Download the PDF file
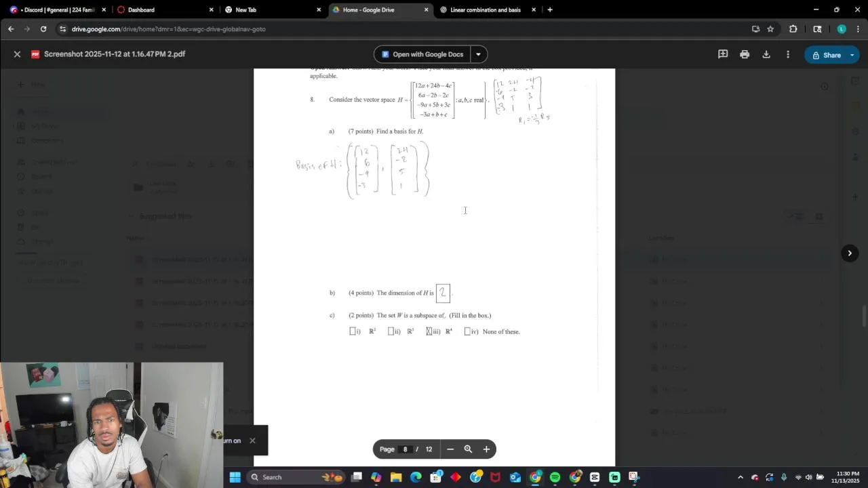The width and height of the screenshot is (868, 488). tap(766, 54)
